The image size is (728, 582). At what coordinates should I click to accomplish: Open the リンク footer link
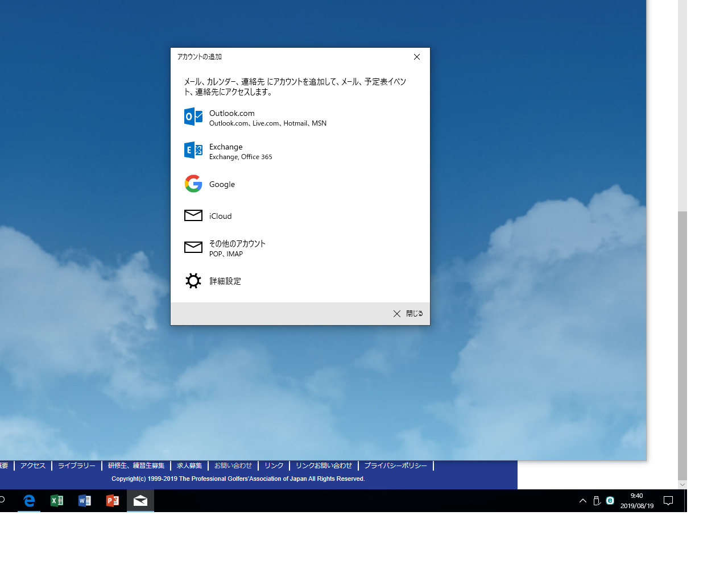274,465
